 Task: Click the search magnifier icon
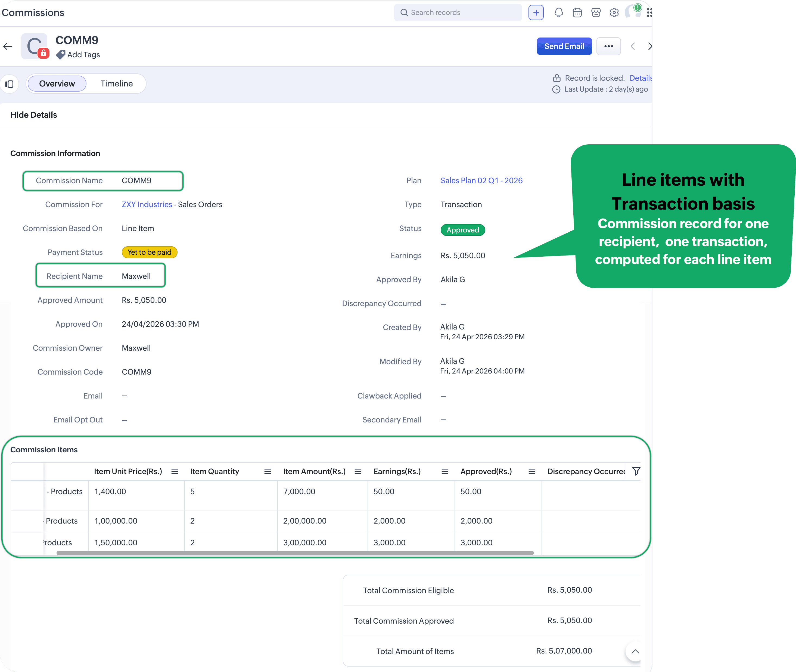coord(404,13)
